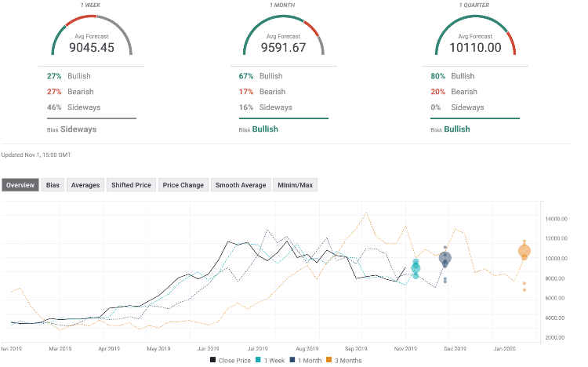588x367 pixels.
Task: Click the large dark blue 1 Month bubble
Action: [445, 258]
